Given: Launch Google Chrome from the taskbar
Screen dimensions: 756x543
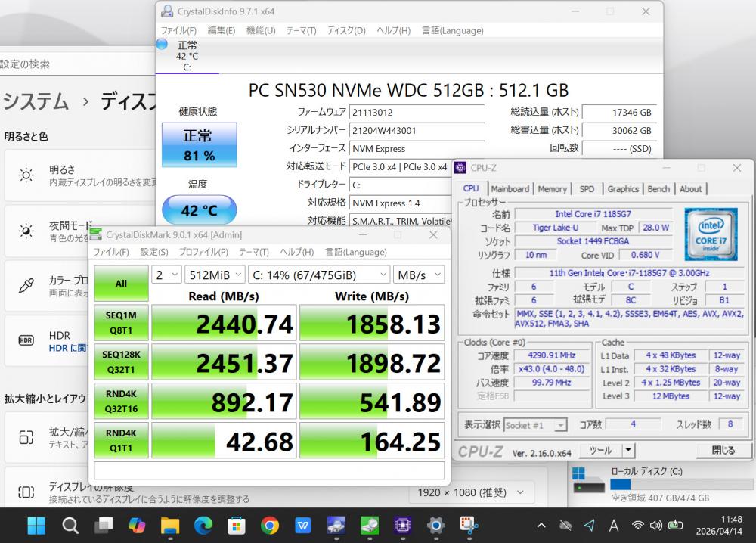Looking at the screenshot, I should [270, 525].
